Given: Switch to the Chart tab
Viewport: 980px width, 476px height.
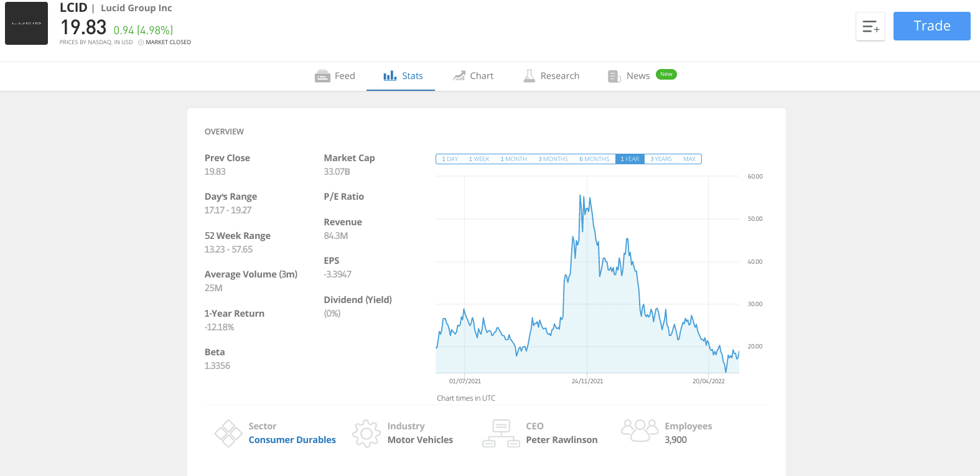Looking at the screenshot, I should pyautogui.click(x=473, y=76).
